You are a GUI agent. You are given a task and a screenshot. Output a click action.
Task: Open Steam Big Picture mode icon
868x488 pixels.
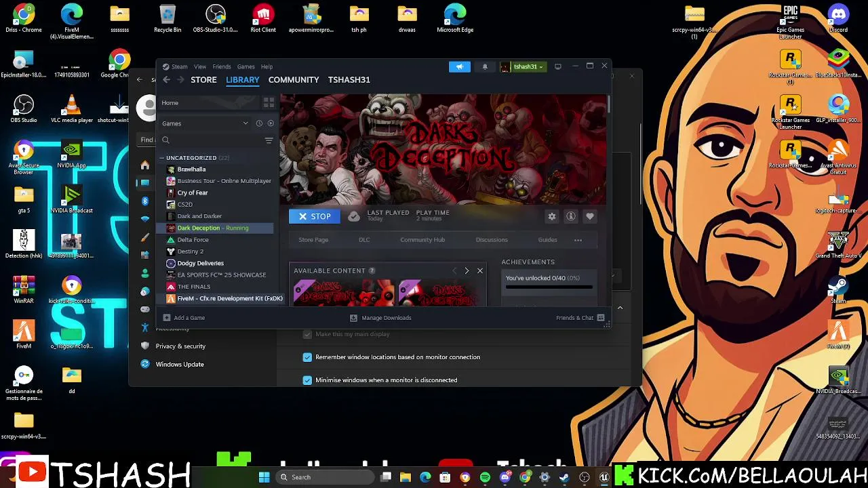click(557, 66)
